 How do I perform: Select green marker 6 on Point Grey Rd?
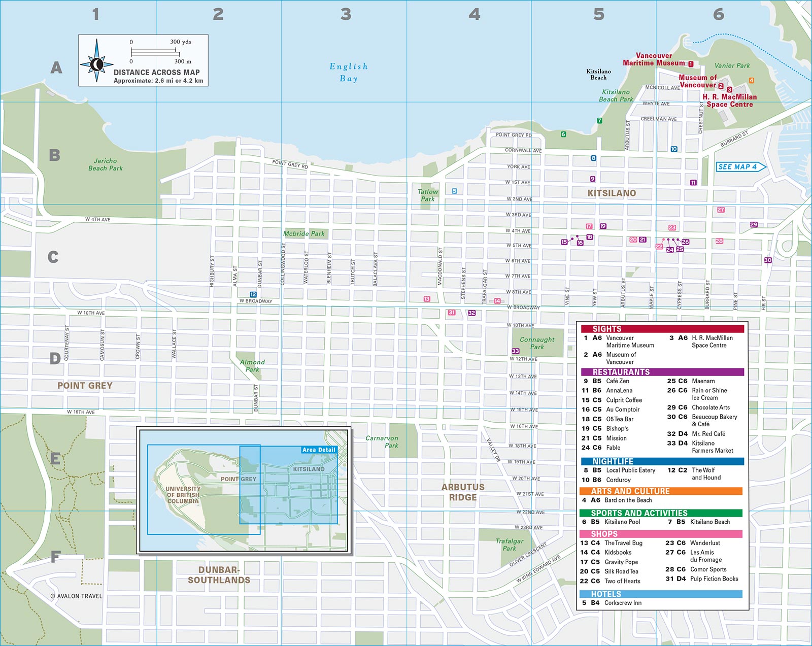563,134
